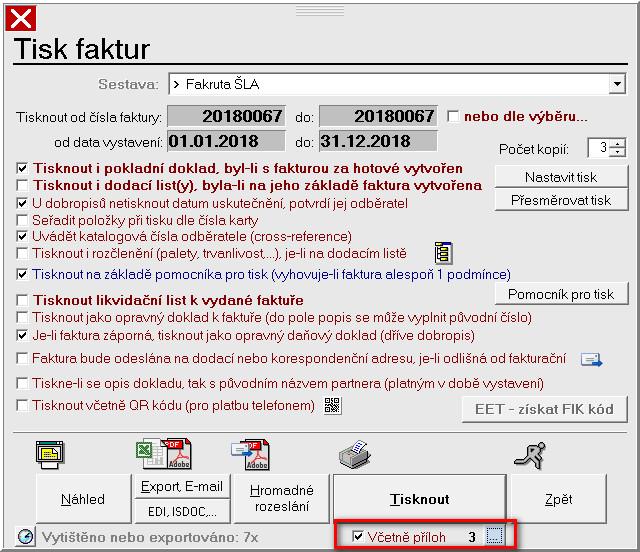The width and height of the screenshot is (640, 552).
Task: Enable the 'nebo dle výběru...' checkbox
Action: click(x=453, y=116)
